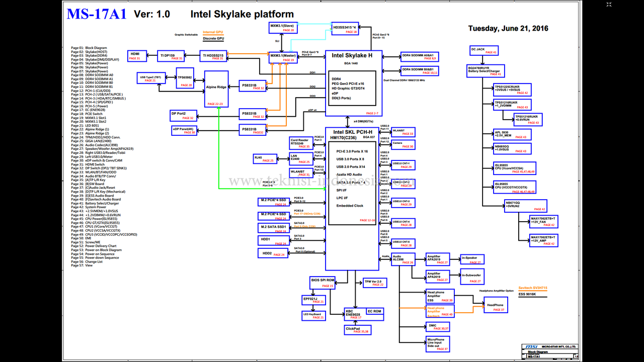Click the MicroPhone Line input block
This screenshot has width=644, height=362.
pos(438,343)
